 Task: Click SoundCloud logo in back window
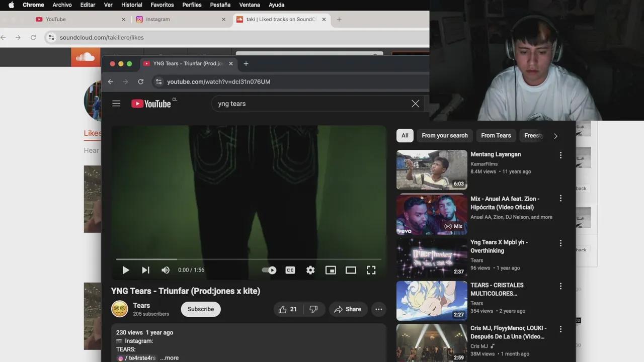click(86, 57)
